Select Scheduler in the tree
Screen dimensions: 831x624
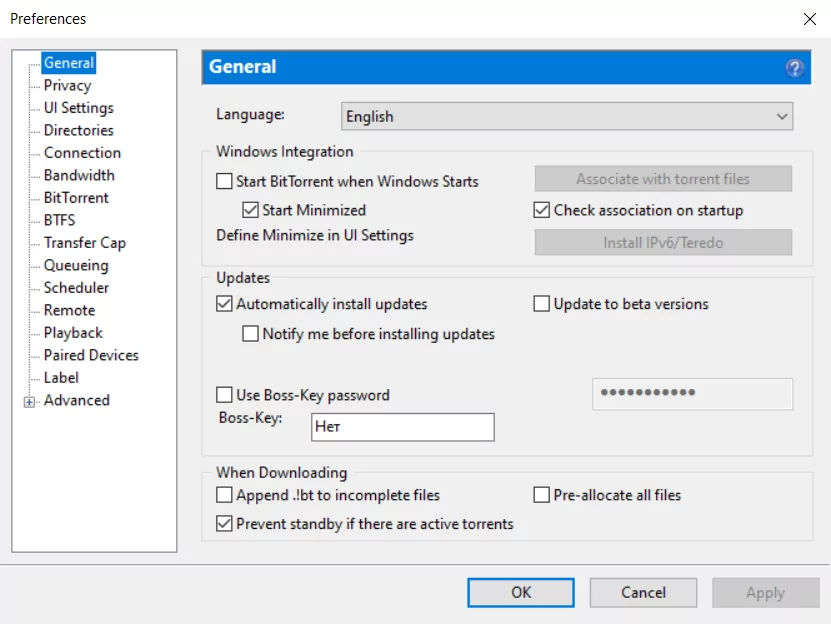click(76, 287)
